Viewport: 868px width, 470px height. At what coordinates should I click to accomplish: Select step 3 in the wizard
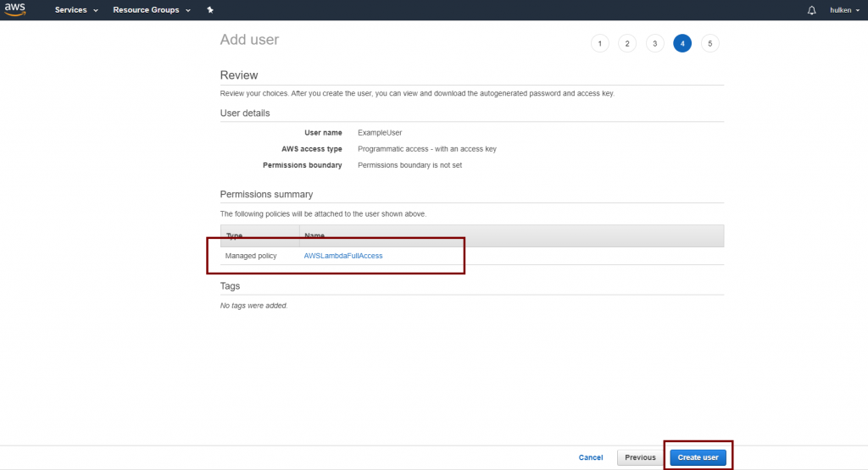point(654,43)
